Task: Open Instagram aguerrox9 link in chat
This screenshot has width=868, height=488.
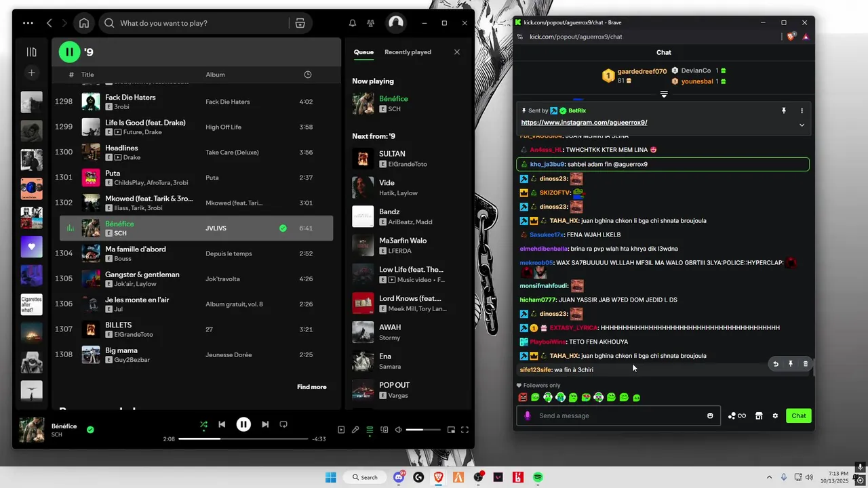Action: click(584, 123)
